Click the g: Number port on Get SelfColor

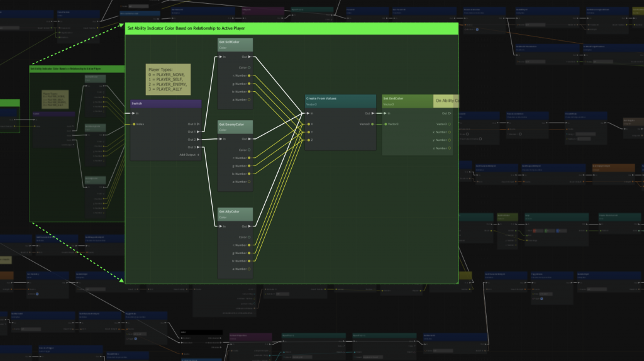(249, 84)
